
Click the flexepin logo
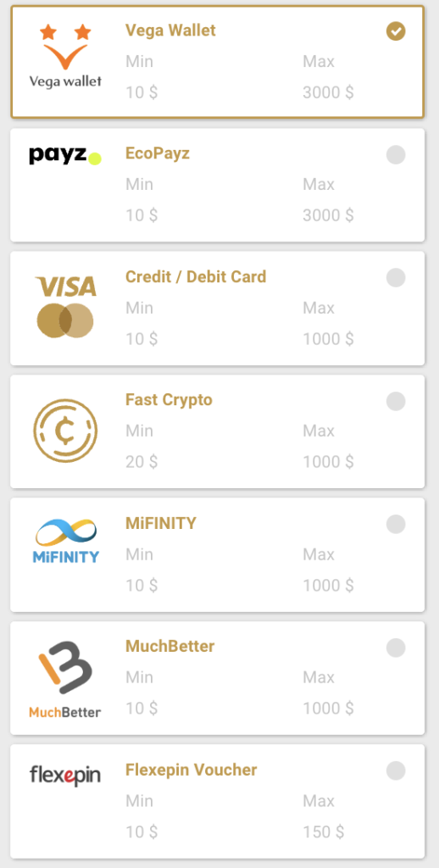point(65,775)
